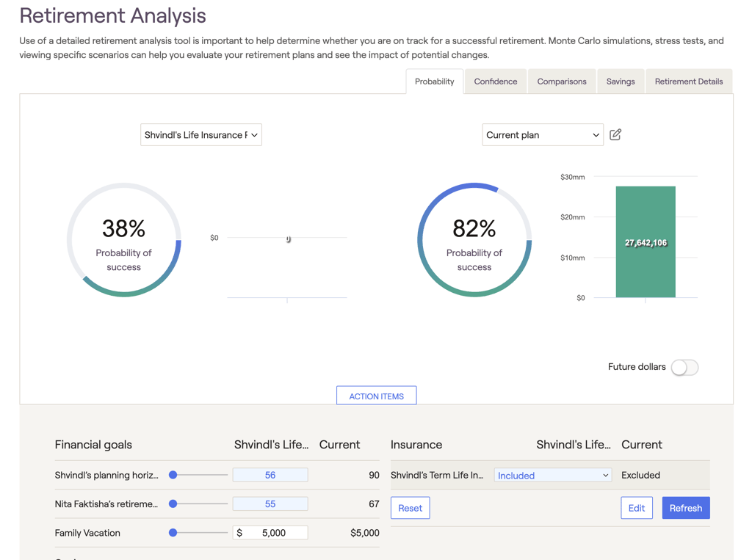Hit the blue Refresh button
752x560 pixels.
click(x=685, y=508)
